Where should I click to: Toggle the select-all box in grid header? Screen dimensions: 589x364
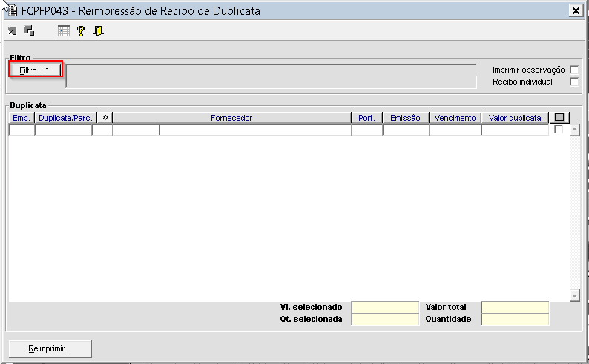559,117
